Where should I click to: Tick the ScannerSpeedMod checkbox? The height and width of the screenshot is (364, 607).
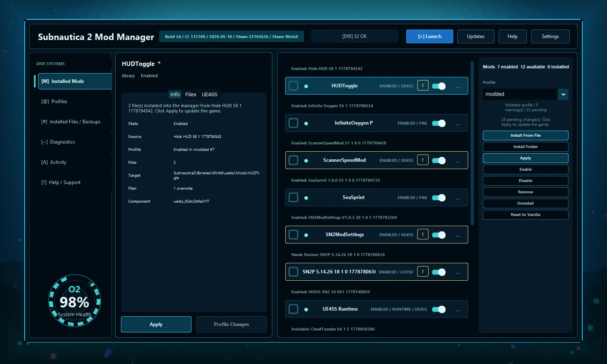tap(293, 160)
